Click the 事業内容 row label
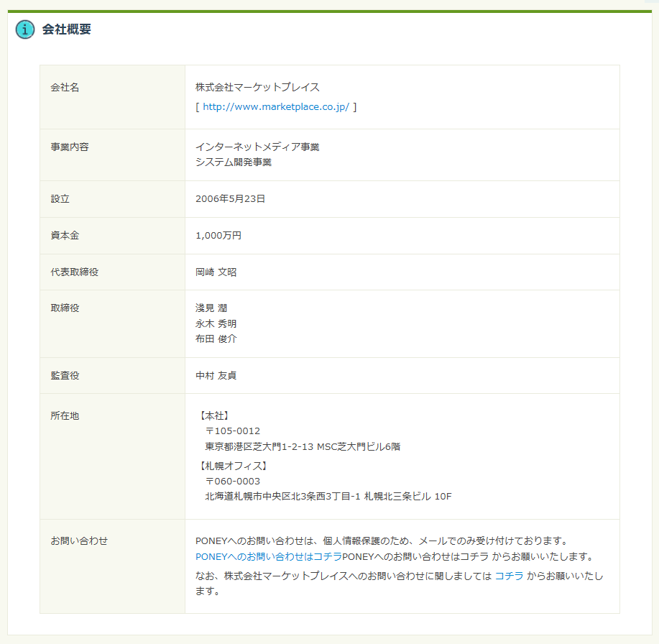This screenshot has width=659, height=644. 70,147
